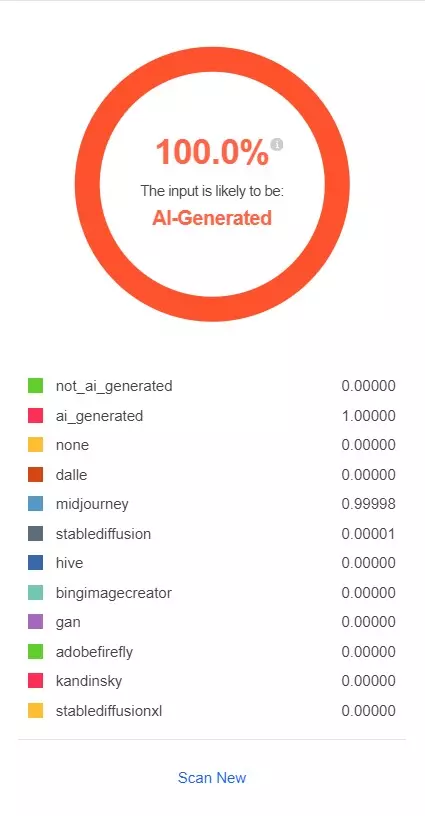Click the pink ai_generated color swatch
This screenshot has height=816, width=425.
(x=35, y=416)
